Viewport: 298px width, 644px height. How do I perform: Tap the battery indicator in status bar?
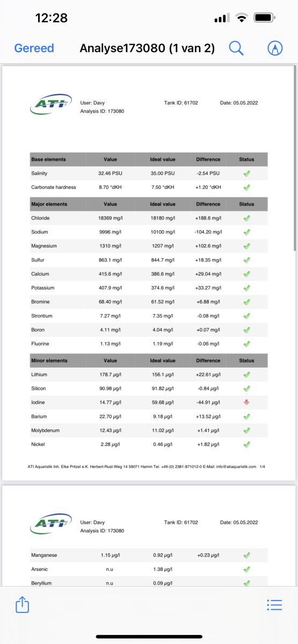point(265,18)
